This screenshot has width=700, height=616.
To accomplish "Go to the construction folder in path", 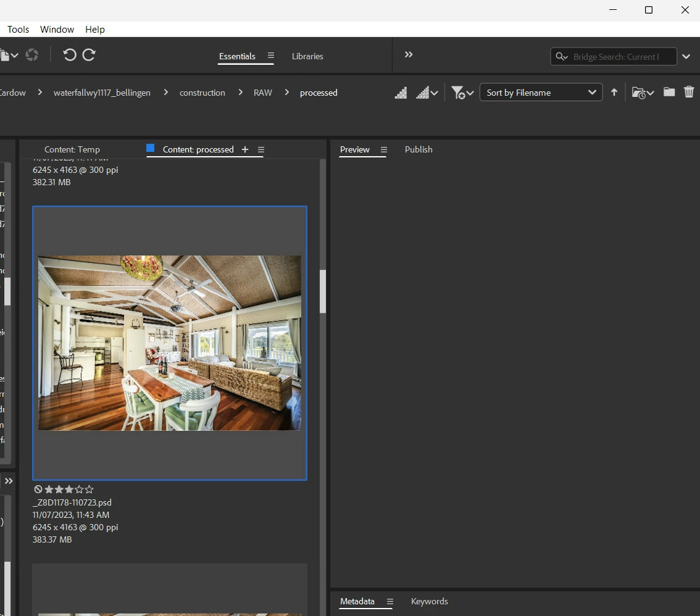I will pyautogui.click(x=202, y=93).
